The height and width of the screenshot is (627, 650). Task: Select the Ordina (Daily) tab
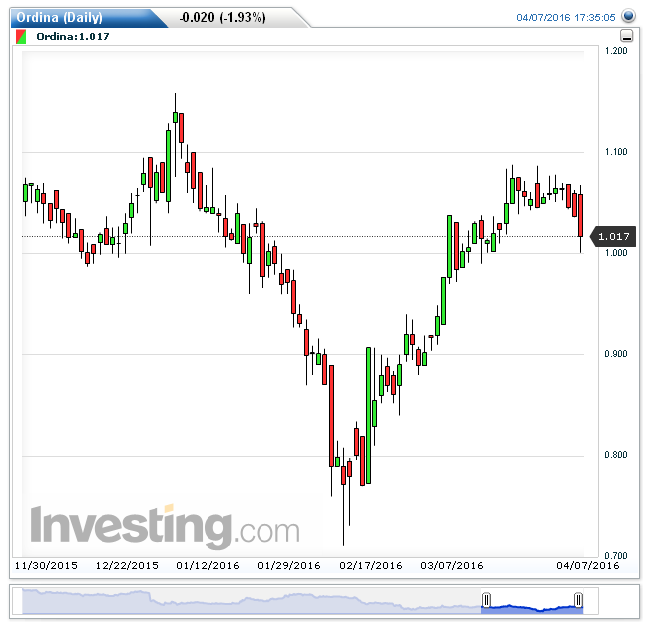click(88, 18)
